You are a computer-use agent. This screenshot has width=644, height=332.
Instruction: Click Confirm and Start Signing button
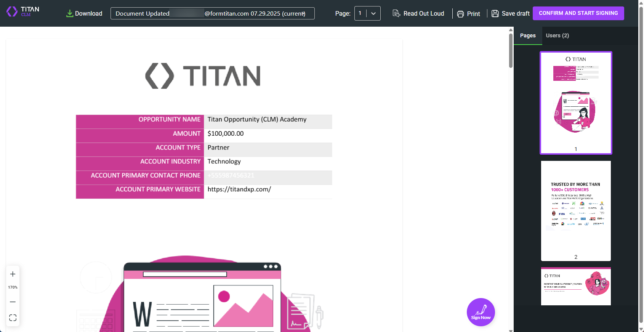click(x=578, y=13)
